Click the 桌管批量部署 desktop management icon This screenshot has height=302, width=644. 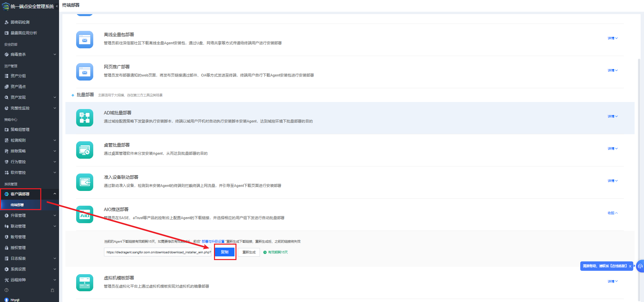click(x=85, y=150)
